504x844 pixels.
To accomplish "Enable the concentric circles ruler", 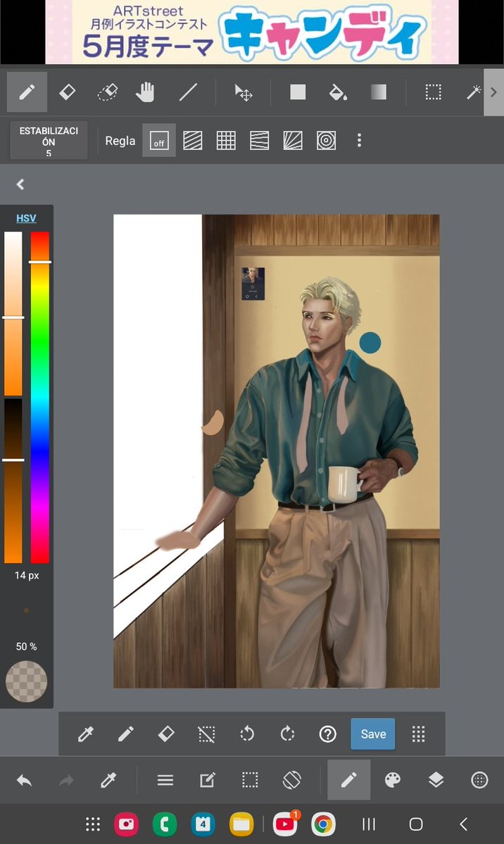I will [327, 141].
